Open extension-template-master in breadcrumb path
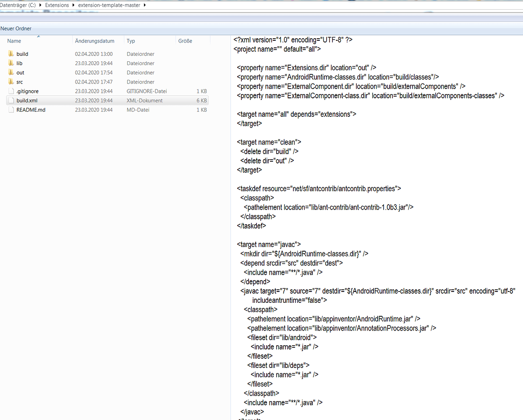This screenshot has width=523, height=420. tap(109, 5)
